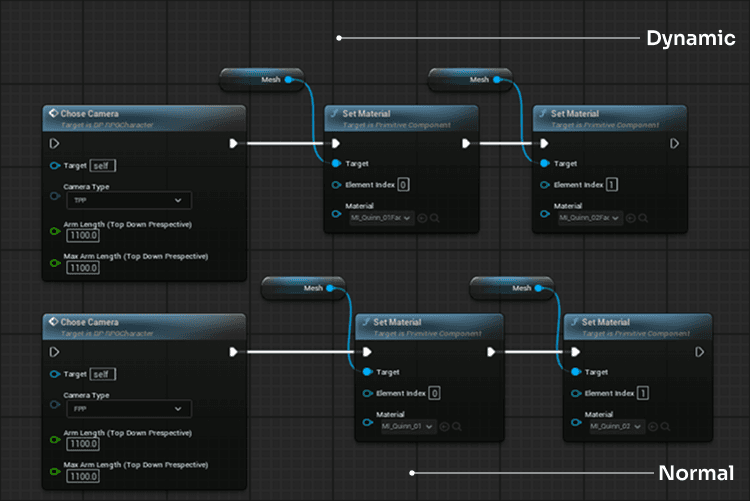Click the output exec pin of FPP Chose Camera

233,352
